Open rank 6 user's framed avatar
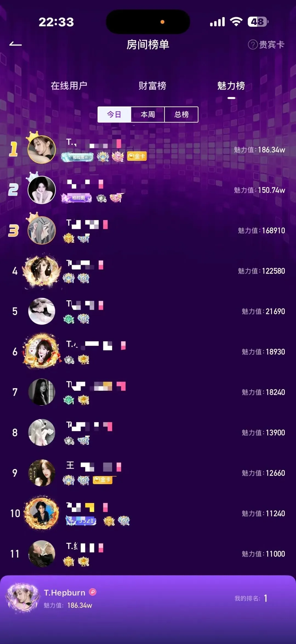Screen dimensions: 296x644 click(42, 351)
